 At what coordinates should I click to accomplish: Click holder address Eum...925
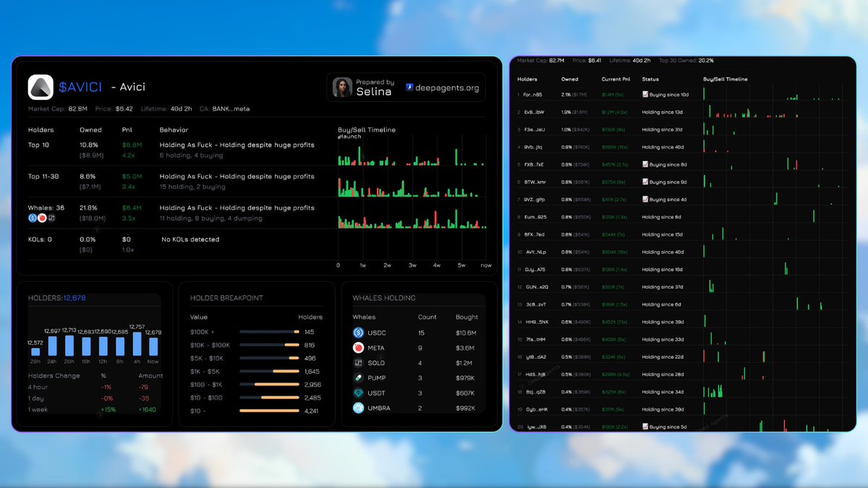click(x=535, y=217)
